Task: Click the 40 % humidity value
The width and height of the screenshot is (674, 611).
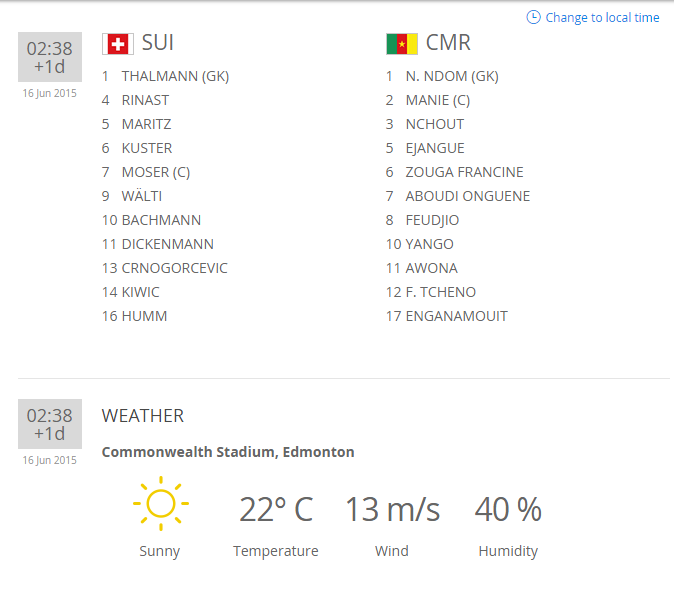Action: pyautogui.click(x=508, y=509)
